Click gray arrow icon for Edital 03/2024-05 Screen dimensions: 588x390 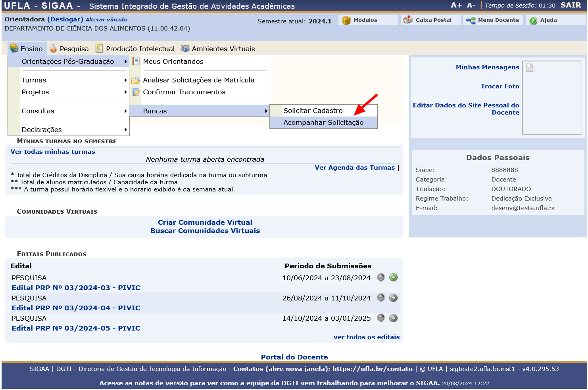[x=393, y=318]
